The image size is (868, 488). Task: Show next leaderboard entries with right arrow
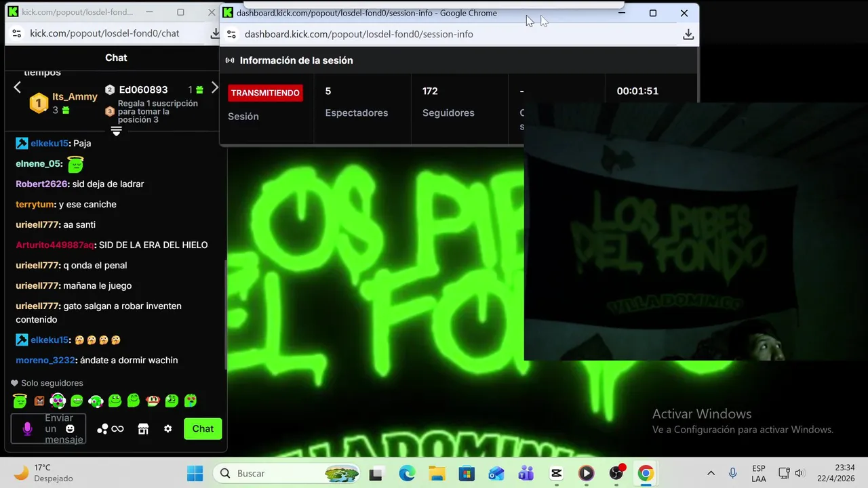click(x=215, y=87)
